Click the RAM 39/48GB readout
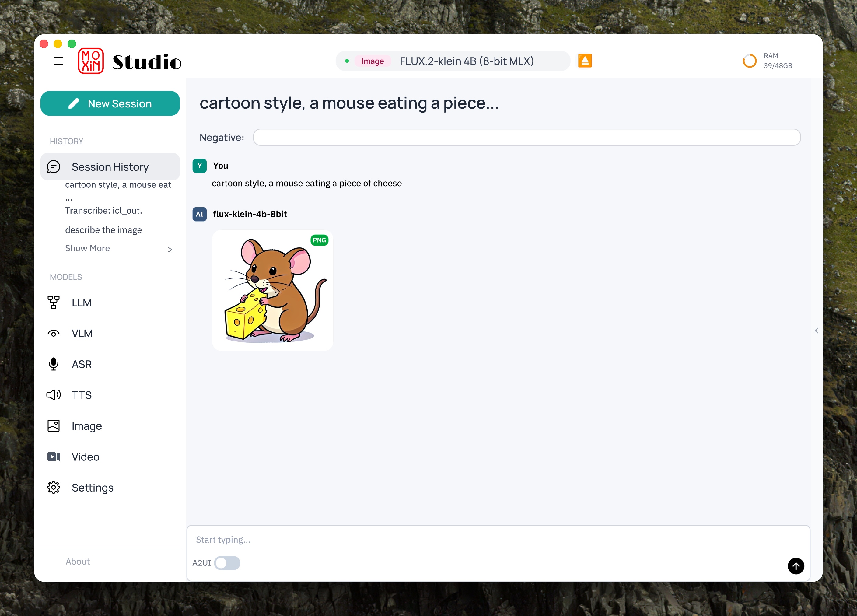The height and width of the screenshot is (616, 857). 778,61
